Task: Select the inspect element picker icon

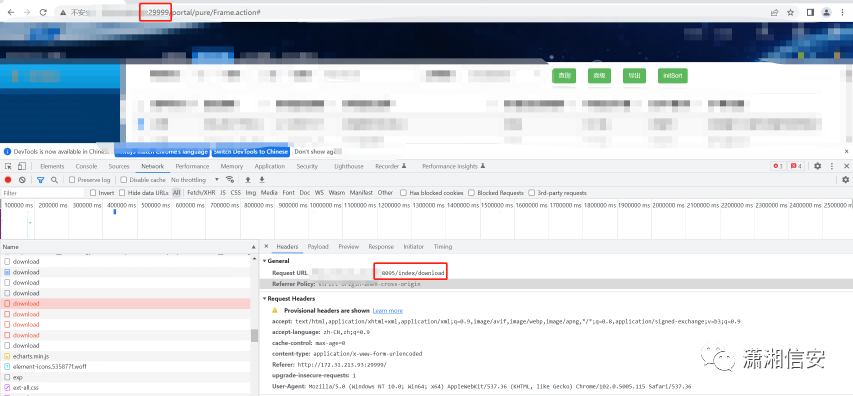Action: point(9,166)
